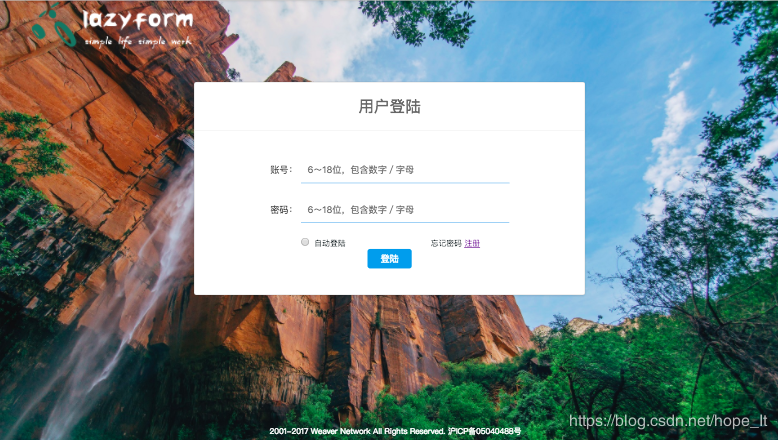Click the blog.csdn.net watermark URL

coord(668,421)
